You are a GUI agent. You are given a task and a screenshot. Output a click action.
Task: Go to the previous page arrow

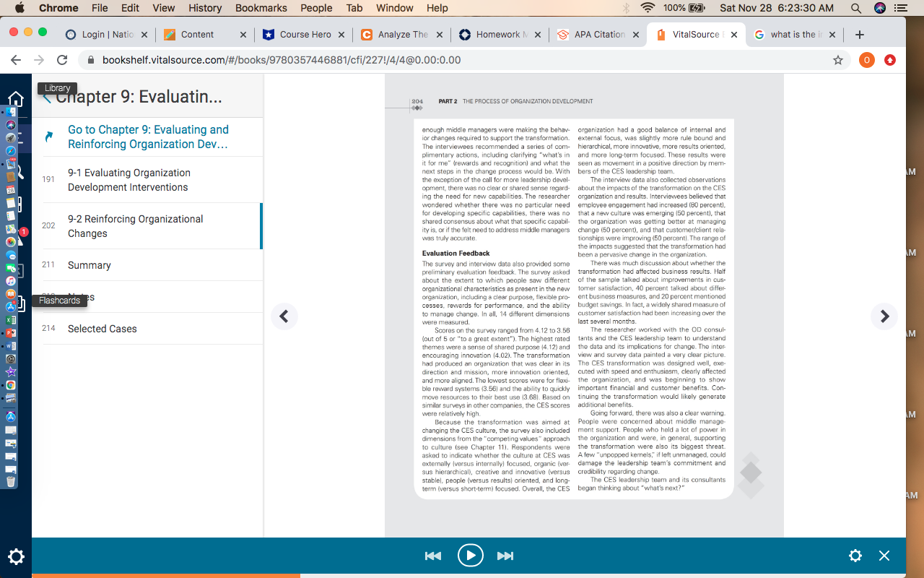(x=284, y=316)
